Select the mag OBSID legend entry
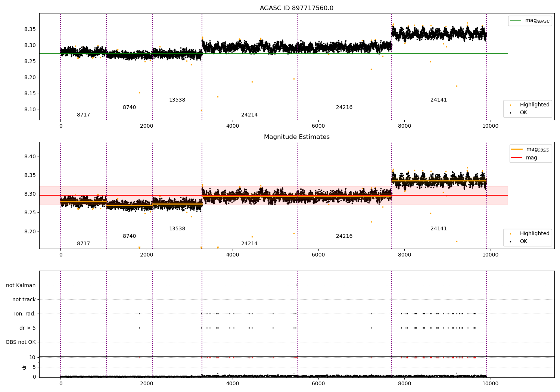 coord(530,149)
